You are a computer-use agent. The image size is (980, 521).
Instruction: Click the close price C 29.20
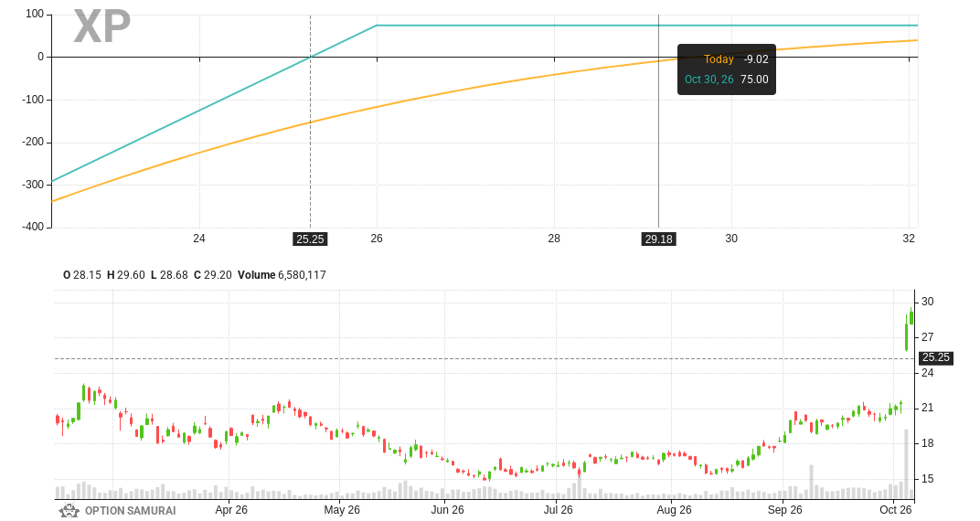(212, 275)
